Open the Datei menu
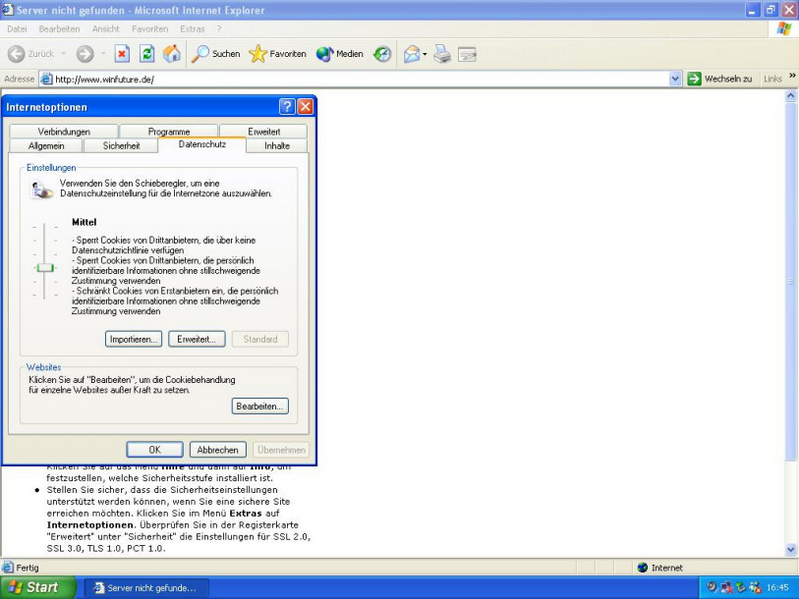799x599 pixels. pyautogui.click(x=17, y=29)
